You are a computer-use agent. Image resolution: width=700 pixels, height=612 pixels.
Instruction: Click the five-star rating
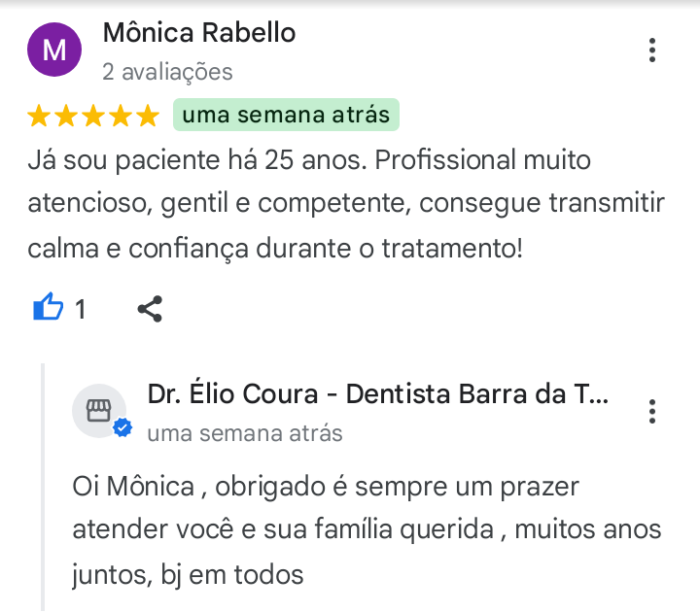pyautogui.click(x=93, y=116)
